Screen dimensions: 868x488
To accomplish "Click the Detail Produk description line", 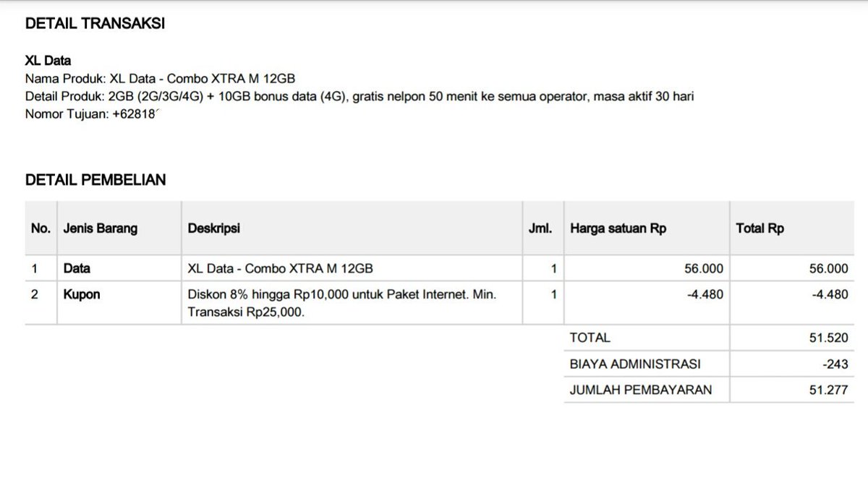I will [359, 96].
